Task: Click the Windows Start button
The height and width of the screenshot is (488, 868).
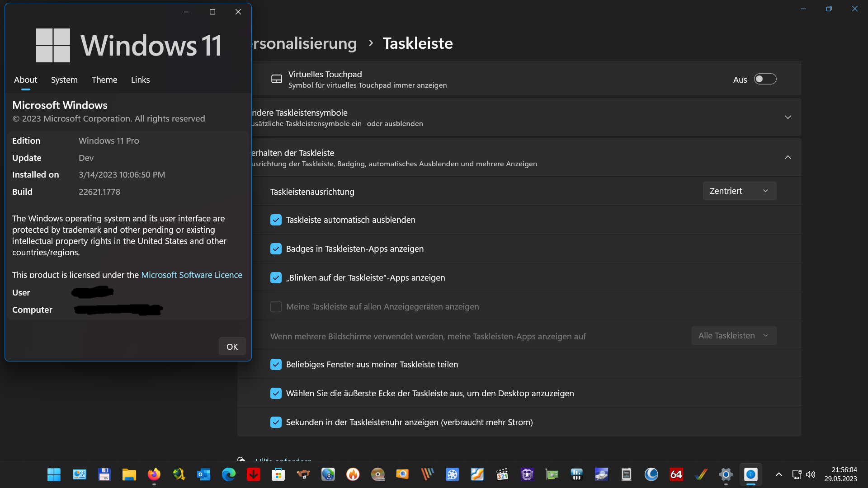Action: (54, 474)
